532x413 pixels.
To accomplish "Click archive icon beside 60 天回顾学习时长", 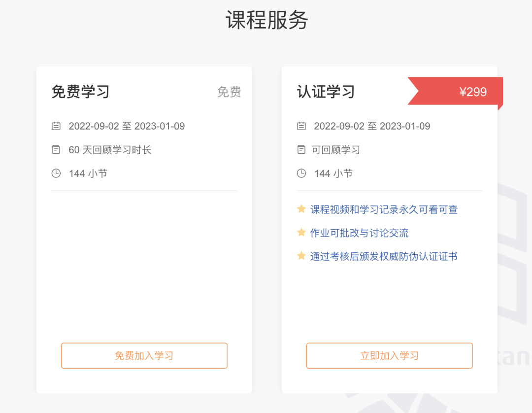I will [56, 149].
